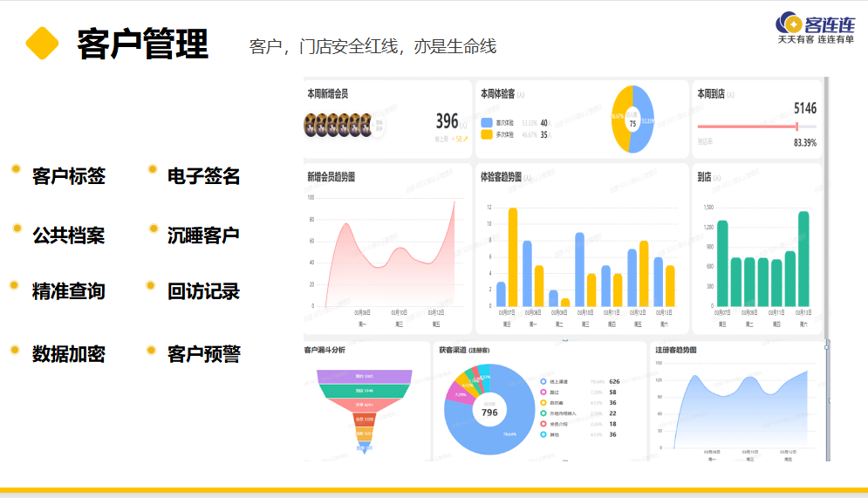Click the 到店率 progress bar handle
Viewport: 868px width, 498px height.
click(796, 126)
